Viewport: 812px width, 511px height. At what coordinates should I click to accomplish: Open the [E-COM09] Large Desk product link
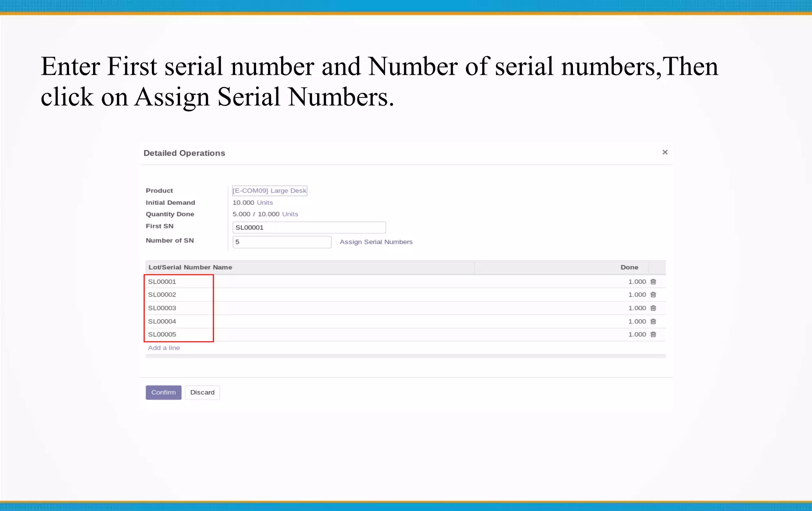[270, 191]
